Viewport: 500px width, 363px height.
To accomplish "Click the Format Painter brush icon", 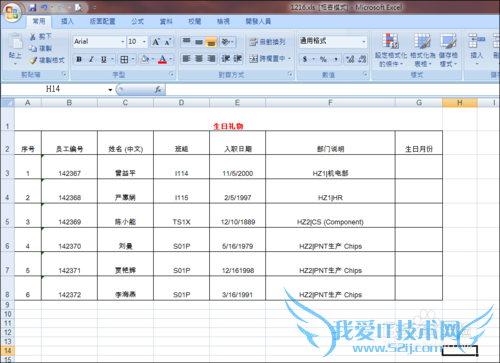I will pyautogui.click(x=33, y=60).
